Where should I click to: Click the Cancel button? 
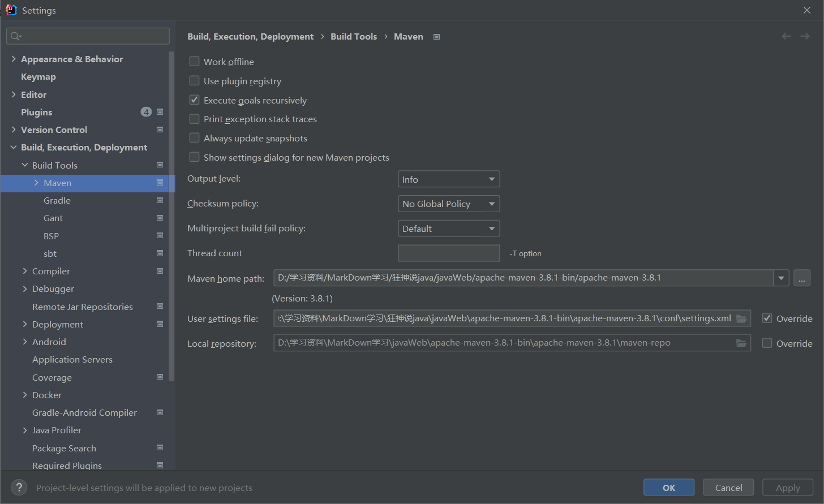[728, 488]
